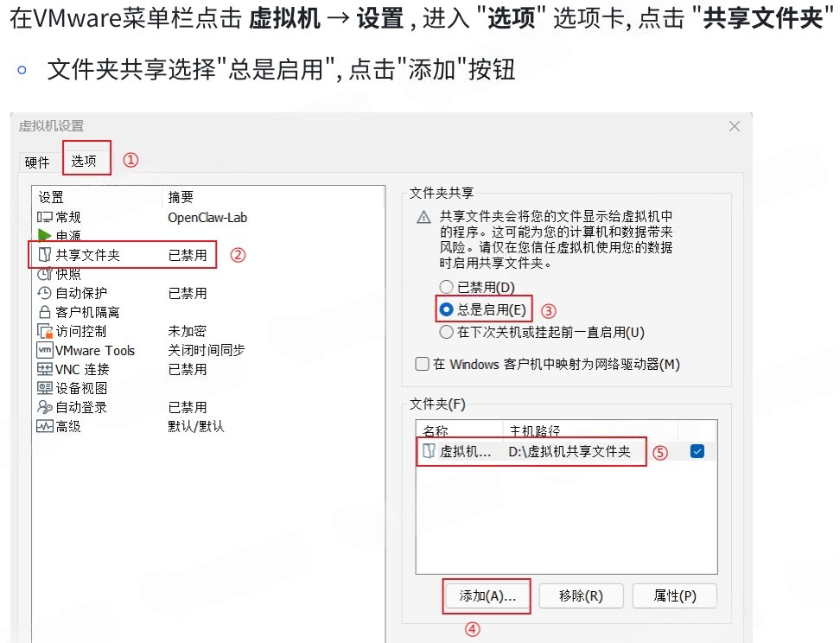Click the 关闭时间同步 summary text
This screenshot has height=643, width=840.
click(x=207, y=350)
